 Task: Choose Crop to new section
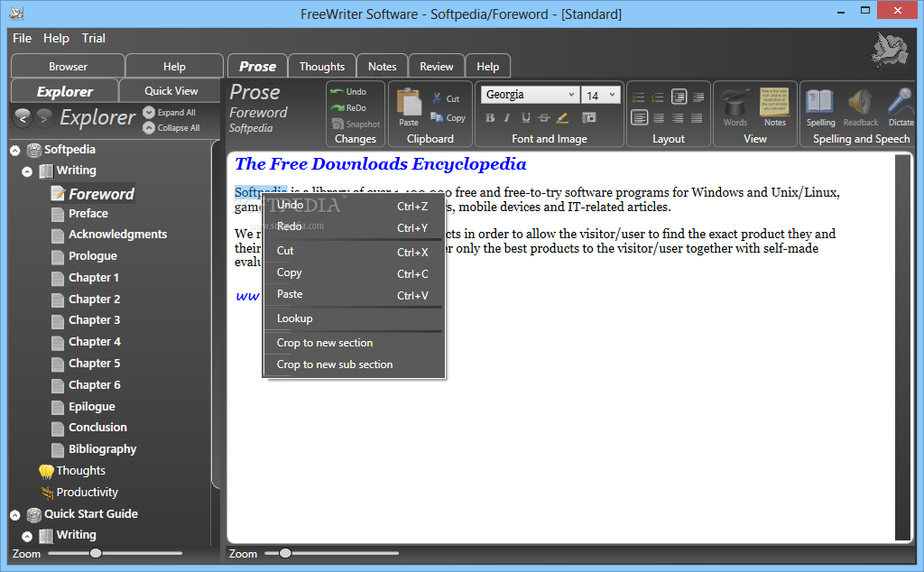[x=354, y=342]
